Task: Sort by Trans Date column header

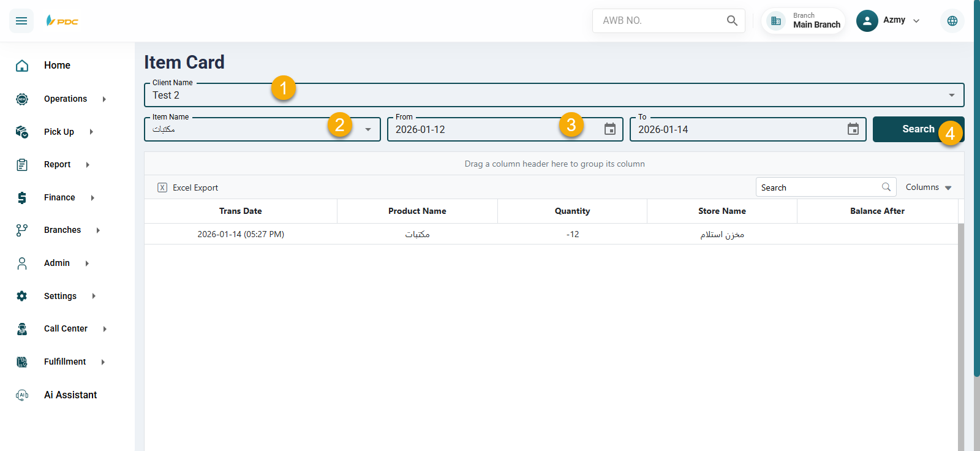Action: tap(241, 211)
